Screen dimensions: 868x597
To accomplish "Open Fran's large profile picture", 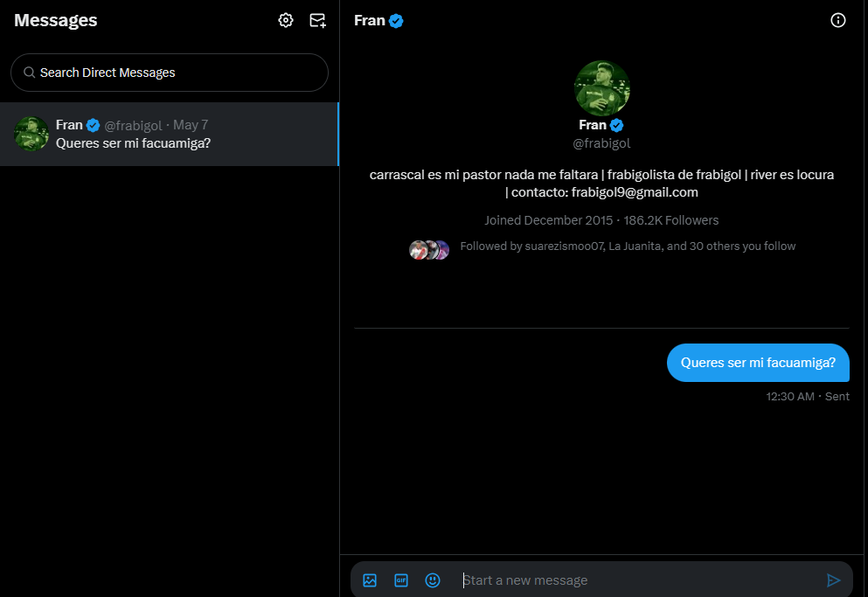I will click(x=601, y=88).
